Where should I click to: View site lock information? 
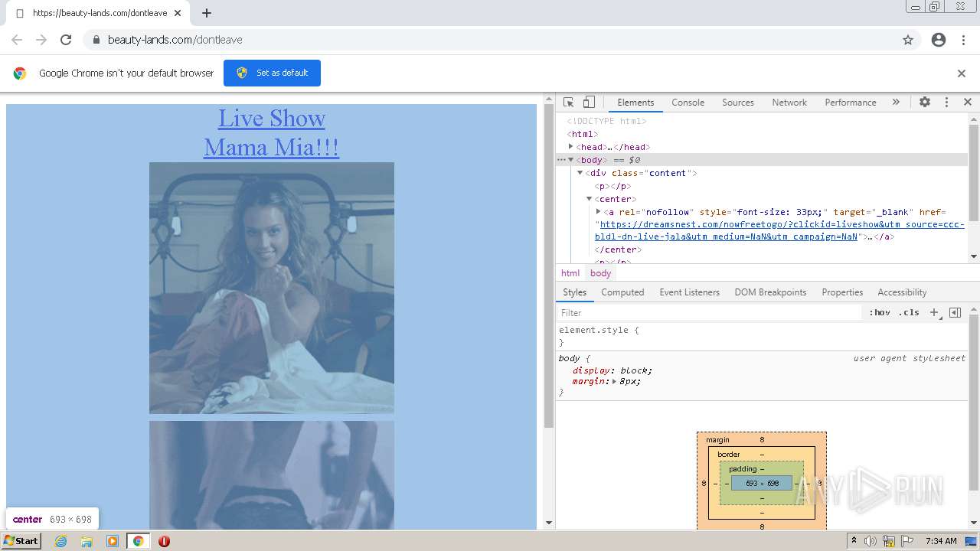96,40
